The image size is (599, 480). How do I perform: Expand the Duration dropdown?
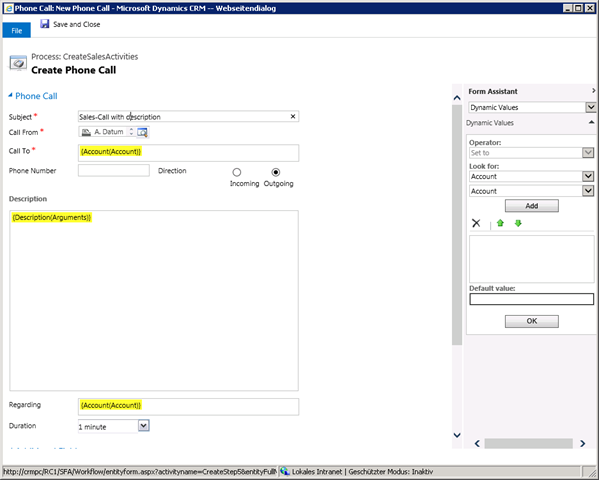pyautogui.click(x=144, y=426)
